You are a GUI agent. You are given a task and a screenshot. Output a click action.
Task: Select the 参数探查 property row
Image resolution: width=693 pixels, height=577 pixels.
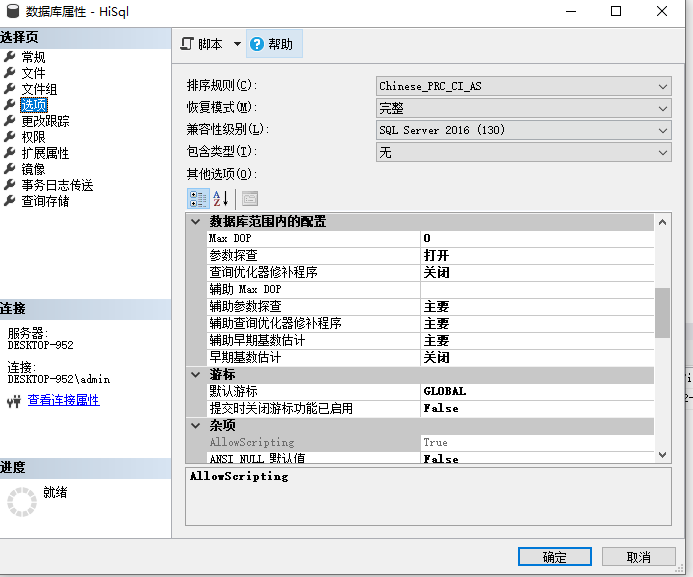pos(430,255)
